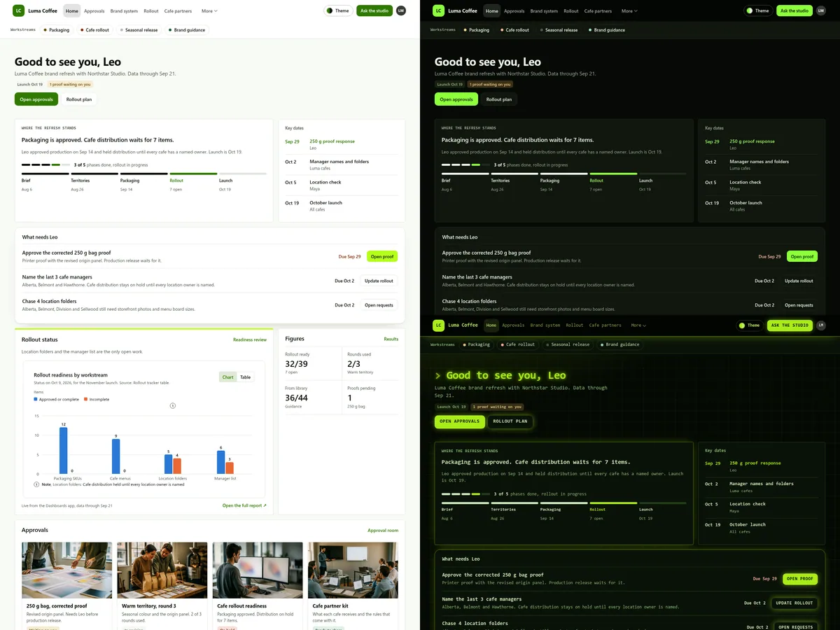
Task: Click Open approvals in the dark panel
Action: pos(456,99)
